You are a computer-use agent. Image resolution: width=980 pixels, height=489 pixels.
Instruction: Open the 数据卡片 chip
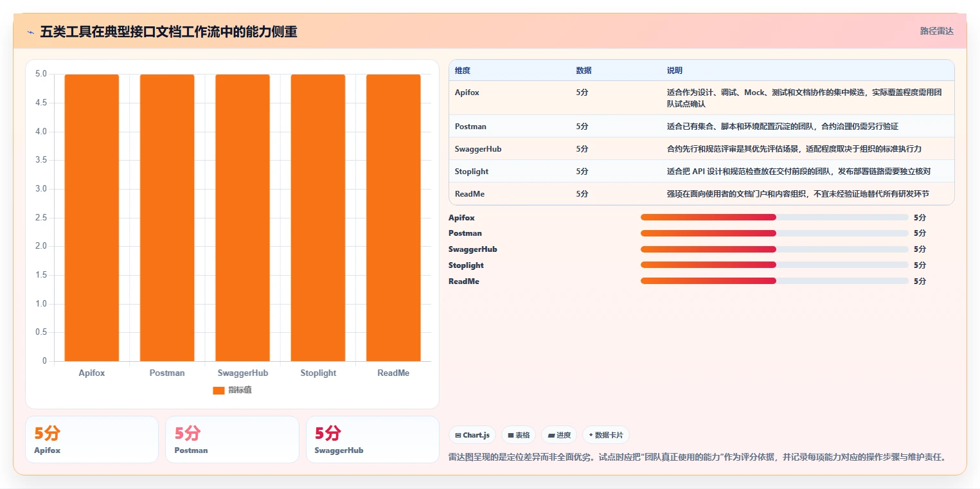click(x=606, y=435)
